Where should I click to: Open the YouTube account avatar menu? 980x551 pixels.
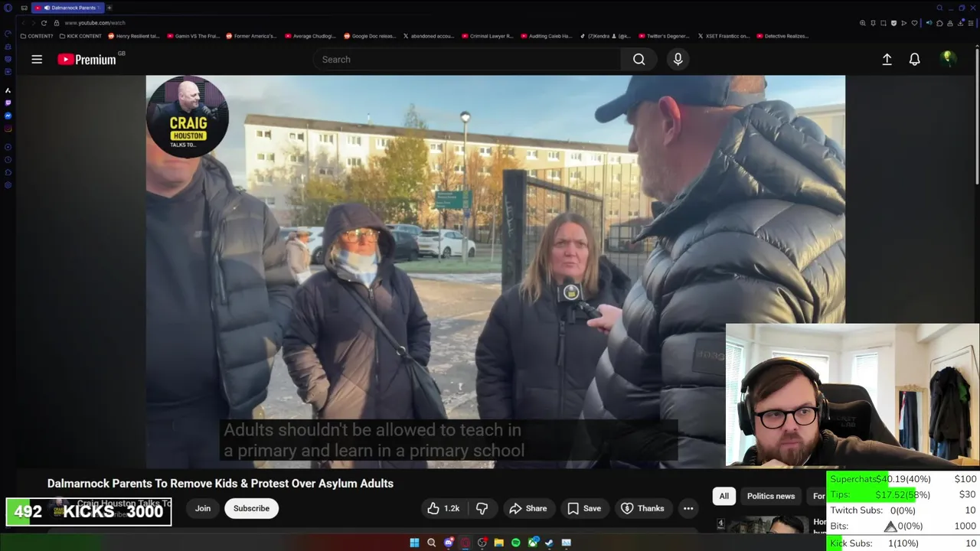(948, 59)
